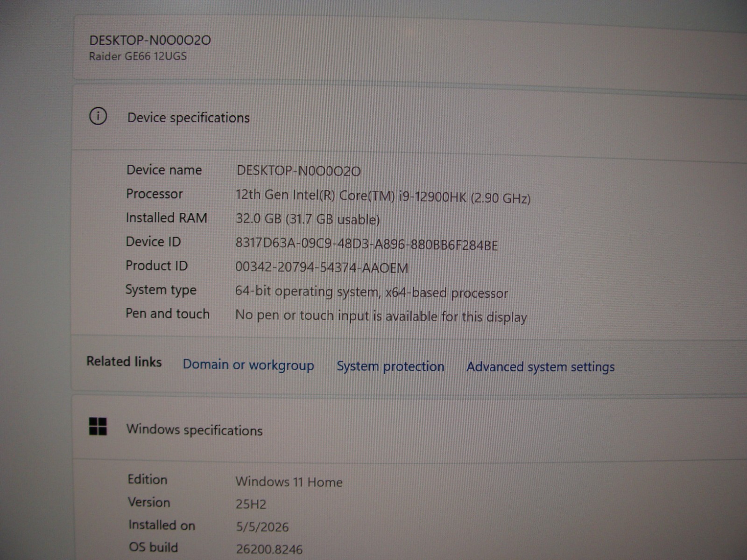Click the Installed on label
The width and height of the screenshot is (747, 560).
tap(162, 525)
